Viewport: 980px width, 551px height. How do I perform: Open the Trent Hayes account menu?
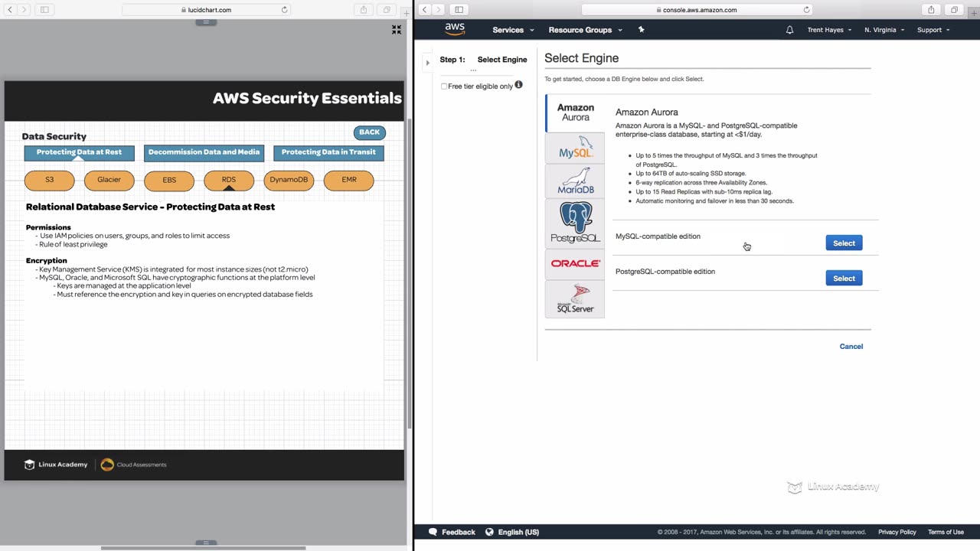click(x=829, y=30)
